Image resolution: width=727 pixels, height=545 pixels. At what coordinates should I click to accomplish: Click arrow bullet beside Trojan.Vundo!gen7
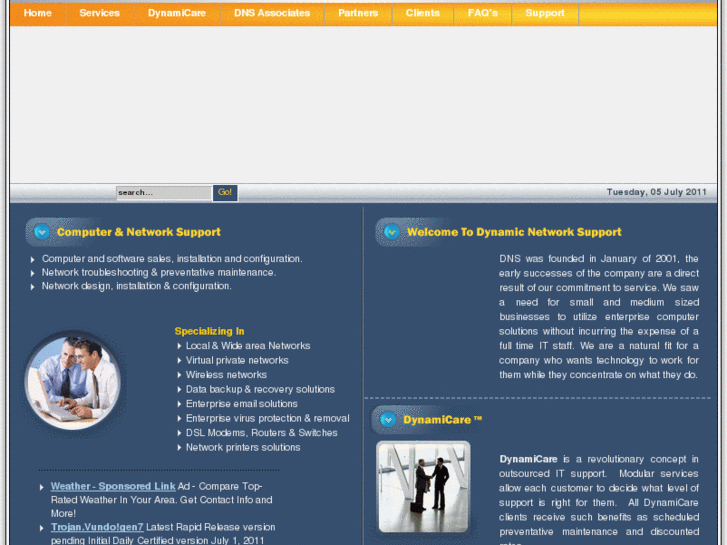[x=42, y=528]
